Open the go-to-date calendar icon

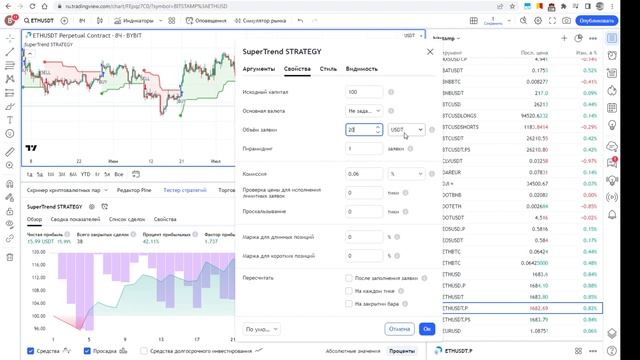pos(136,174)
